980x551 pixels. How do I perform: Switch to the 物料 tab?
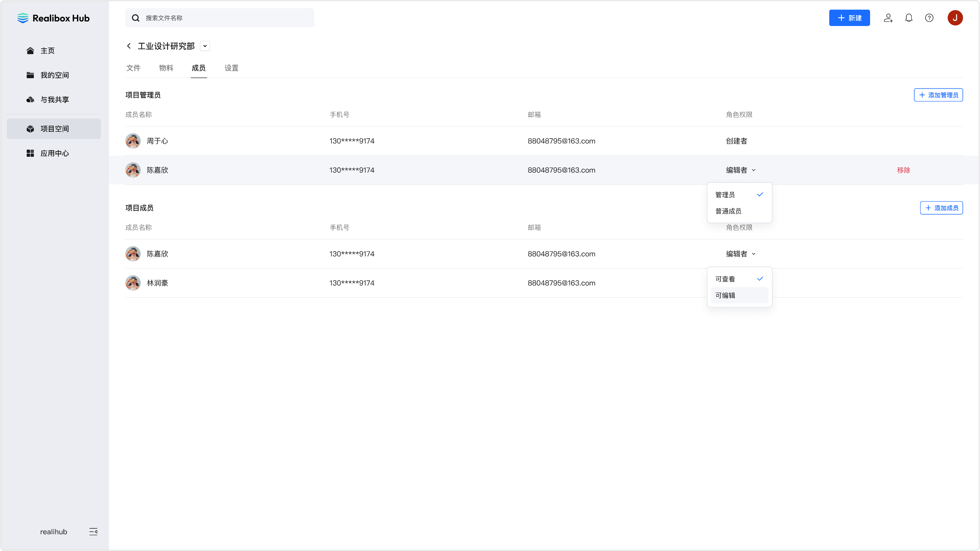point(166,68)
